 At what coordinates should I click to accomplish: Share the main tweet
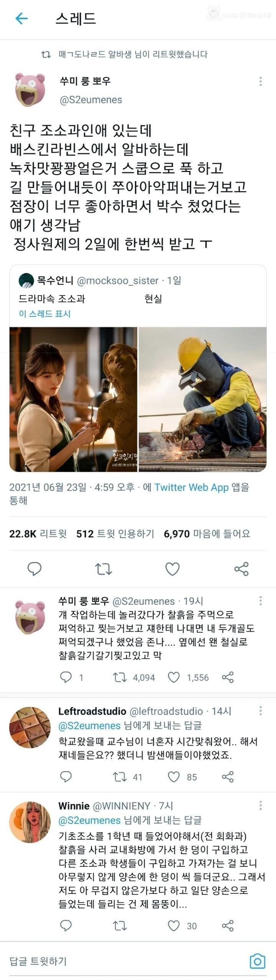click(x=242, y=569)
